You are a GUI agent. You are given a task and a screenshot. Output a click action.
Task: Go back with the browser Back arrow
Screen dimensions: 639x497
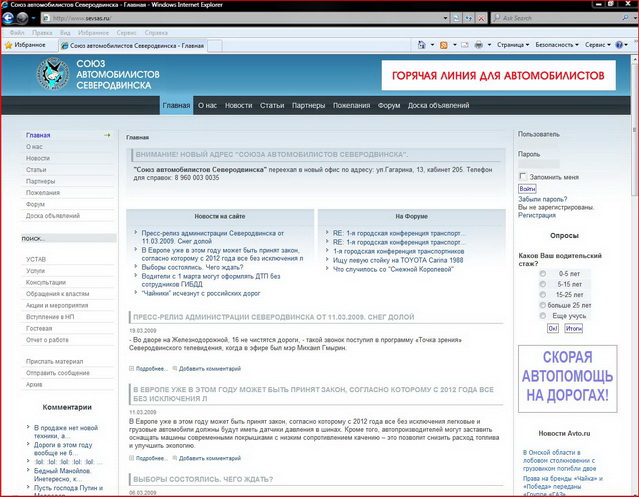pos(8,18)
